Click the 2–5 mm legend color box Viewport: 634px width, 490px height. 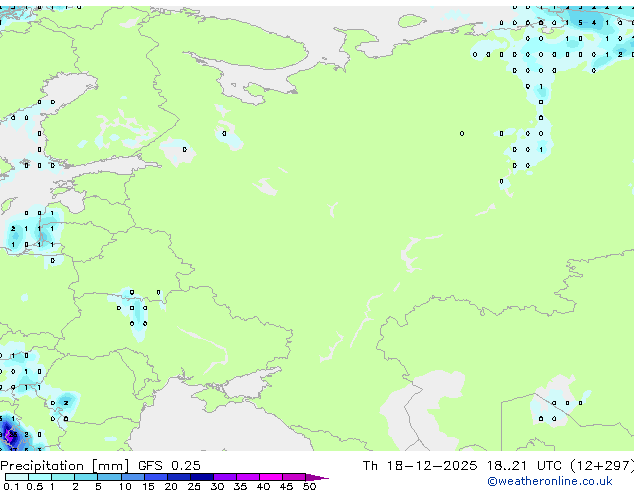[86, 477]
